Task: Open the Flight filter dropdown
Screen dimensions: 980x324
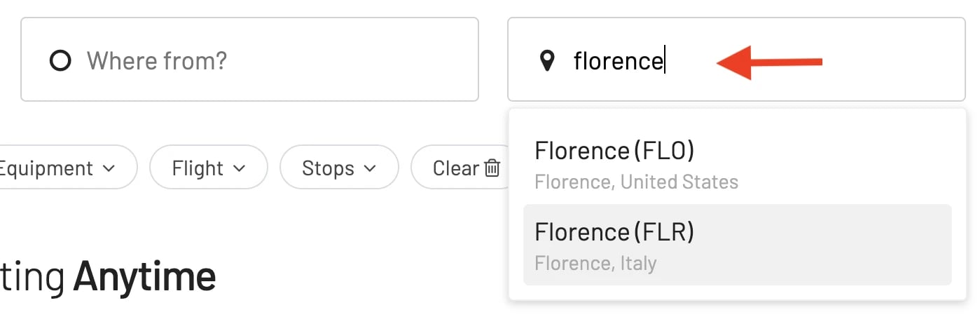Action: [x=209, y=168]
